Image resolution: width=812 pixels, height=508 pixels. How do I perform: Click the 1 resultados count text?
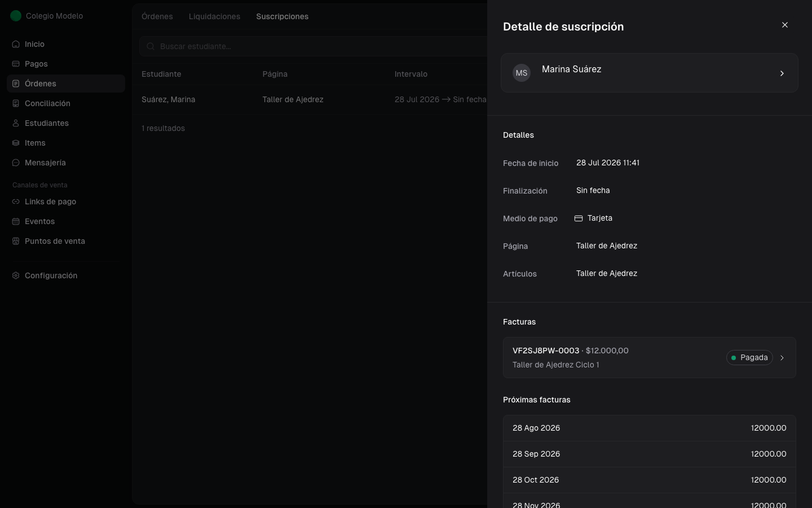point(163,128)
